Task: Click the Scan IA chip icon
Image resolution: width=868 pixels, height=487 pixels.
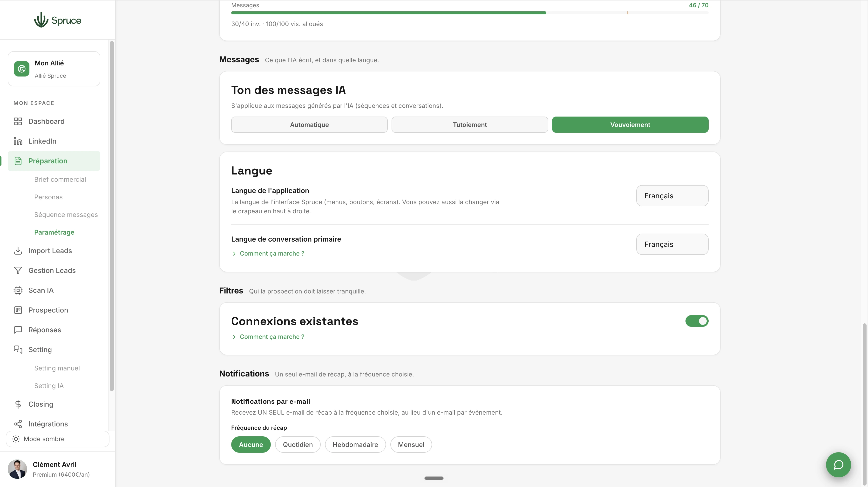Action: 18,290
